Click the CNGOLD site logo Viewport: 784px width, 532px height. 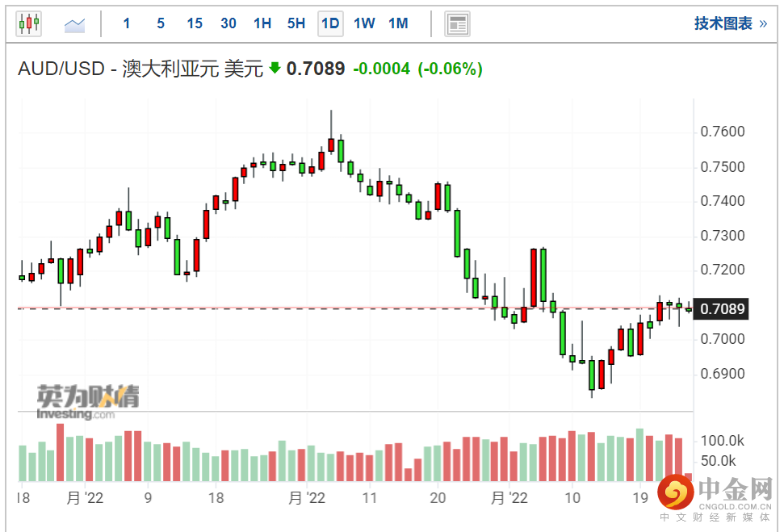coord(714,496)
